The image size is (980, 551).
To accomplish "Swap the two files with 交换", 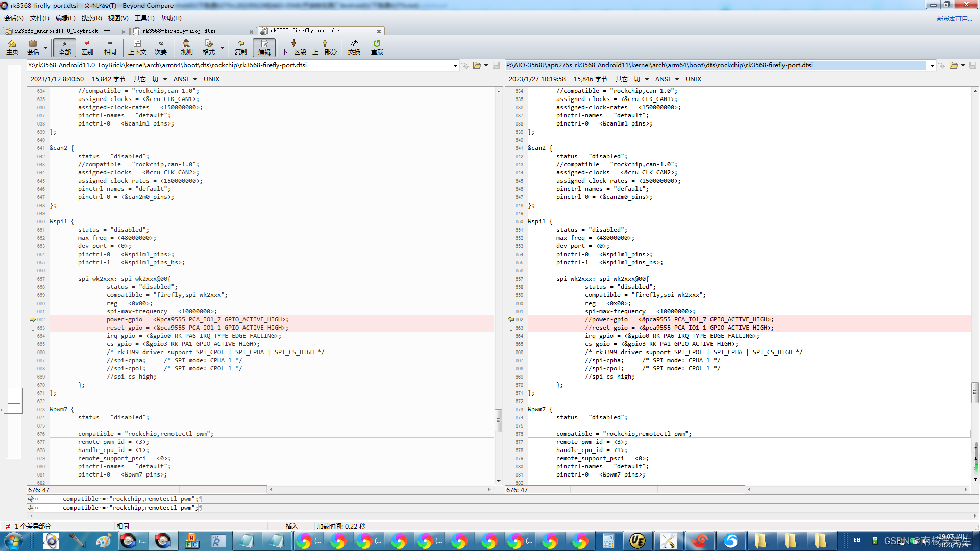I will [x=354, y=47].
